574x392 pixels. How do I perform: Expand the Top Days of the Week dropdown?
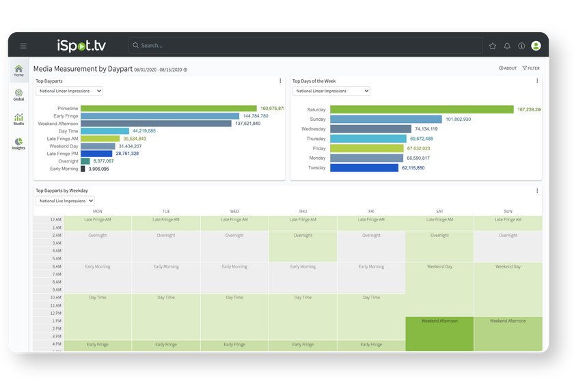(331, 91)
